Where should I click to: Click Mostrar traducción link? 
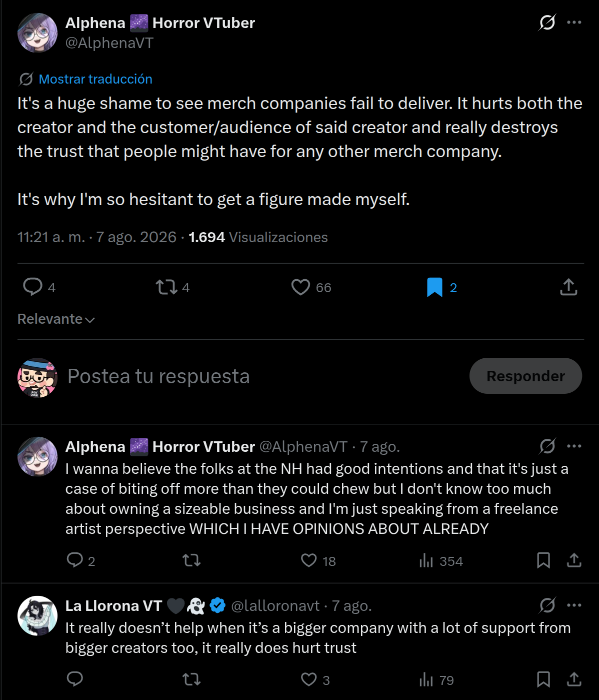(95, 79)
